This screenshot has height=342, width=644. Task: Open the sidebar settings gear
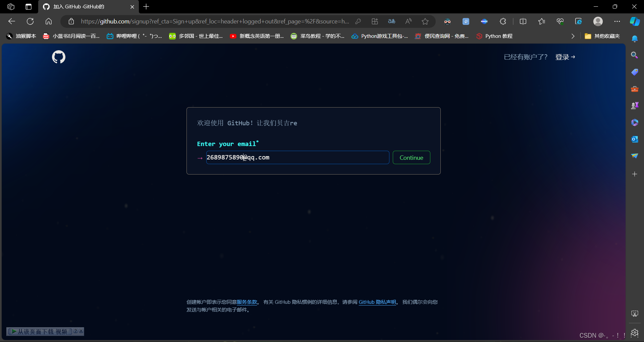[x=635, y=333]
